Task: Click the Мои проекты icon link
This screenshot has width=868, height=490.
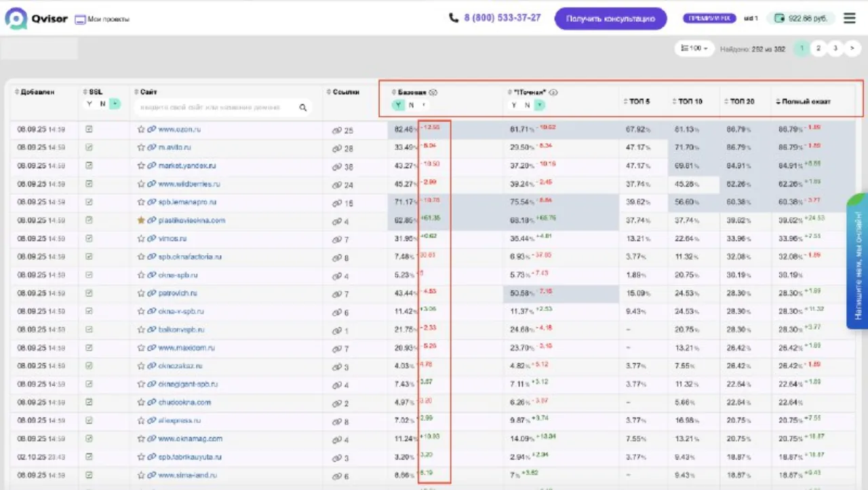Action: click(102, 19)
